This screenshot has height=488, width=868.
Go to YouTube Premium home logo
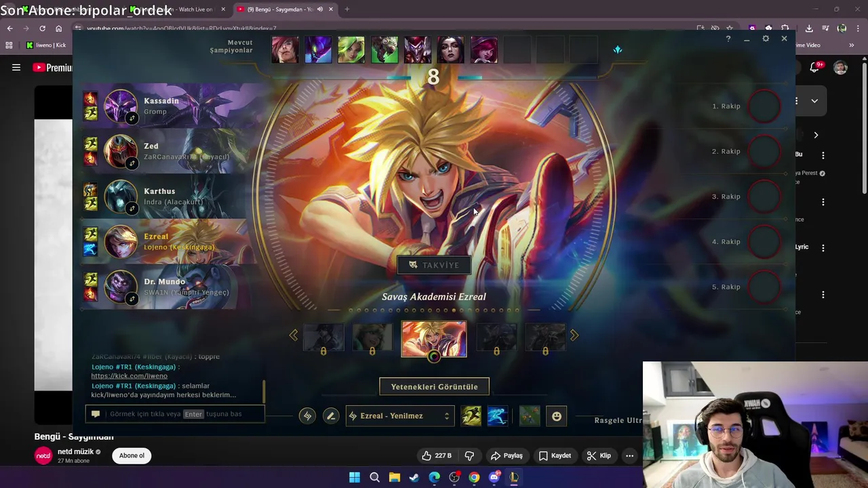[x=53, y=67]
